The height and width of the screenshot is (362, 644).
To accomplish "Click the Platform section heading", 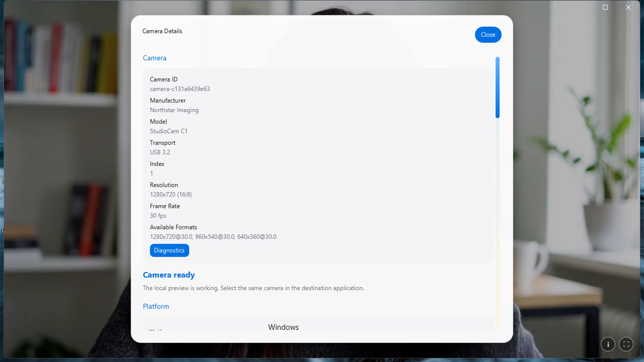I will pyautogui.click(x=156, y=306).
